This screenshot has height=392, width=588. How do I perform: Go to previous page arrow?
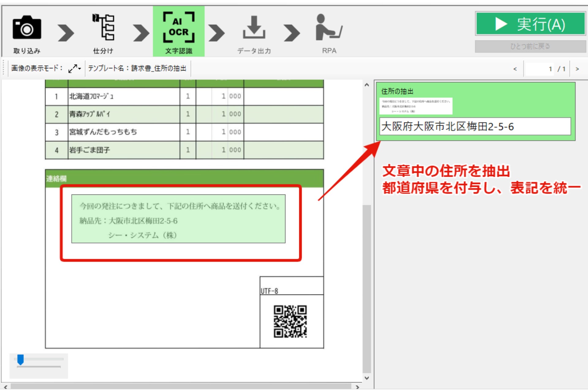[515, 69]
